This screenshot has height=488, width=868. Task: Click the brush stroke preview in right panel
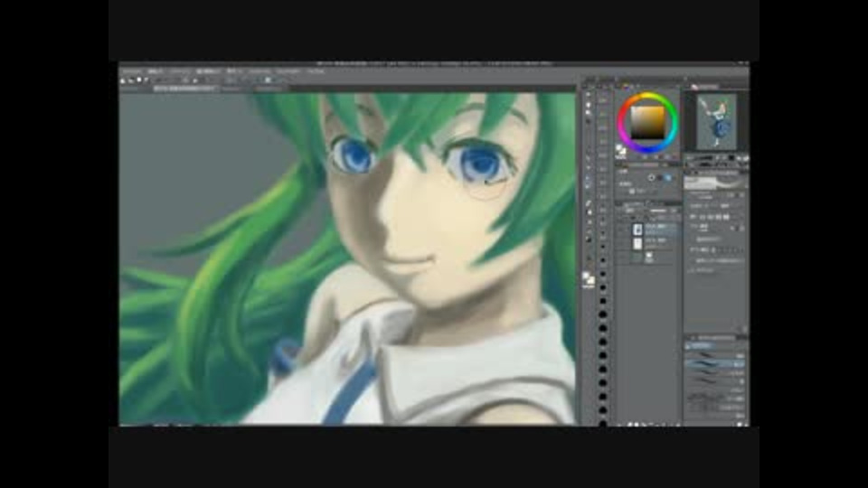tap(715, 183)
